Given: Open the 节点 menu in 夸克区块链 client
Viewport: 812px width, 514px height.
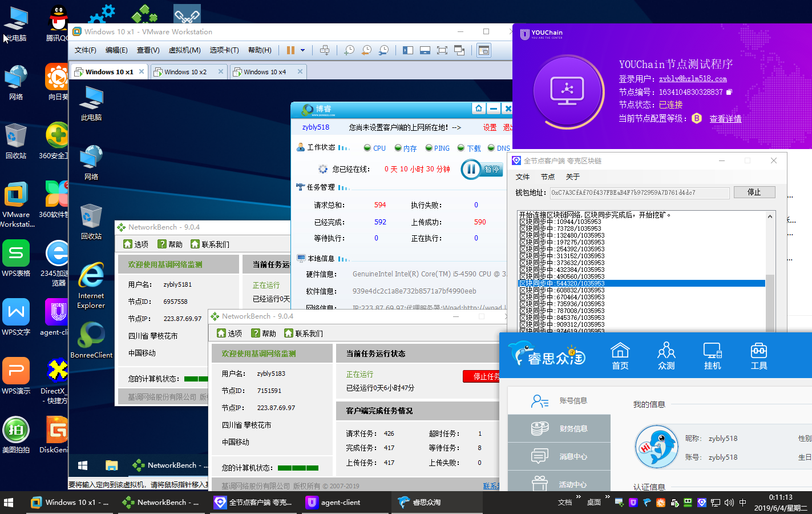Looking at the screenshot, I should tap(548, 177).
